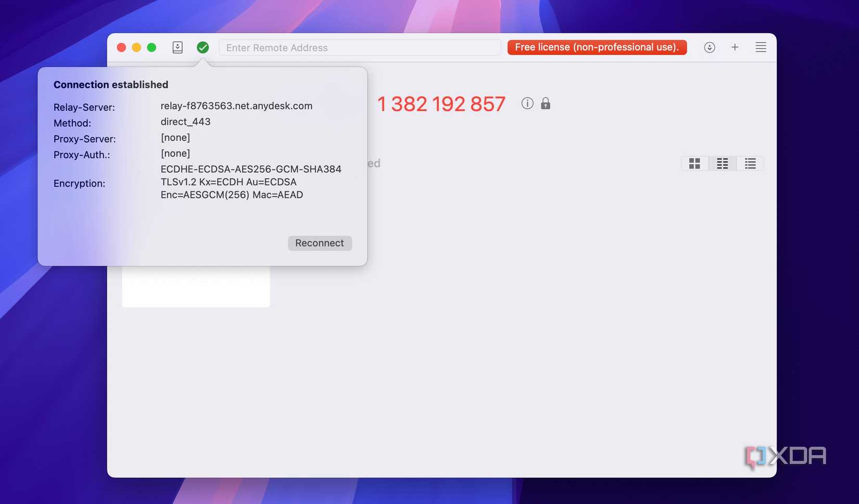Click the green connection status checkmark

[x=203, y=47]
